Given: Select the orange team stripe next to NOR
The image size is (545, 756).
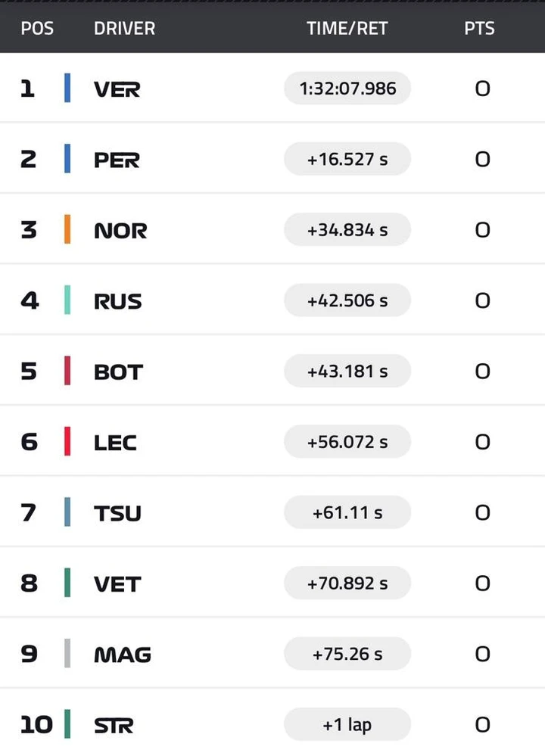Looking at the screenshot, I should pos(67,229).
